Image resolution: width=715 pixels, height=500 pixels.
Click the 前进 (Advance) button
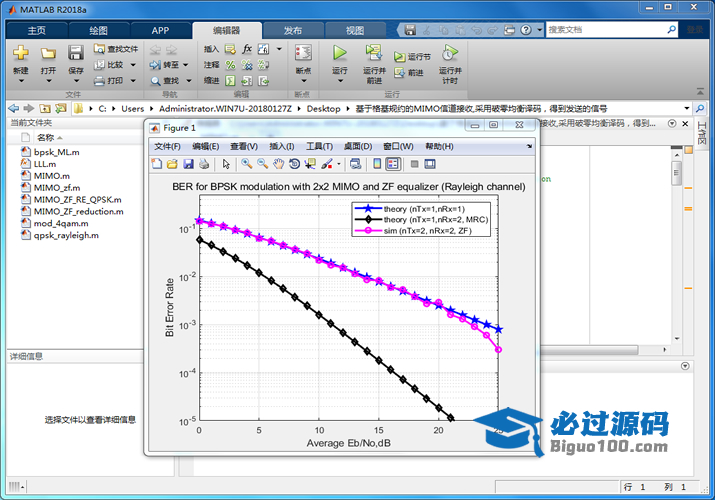point(409,72)
